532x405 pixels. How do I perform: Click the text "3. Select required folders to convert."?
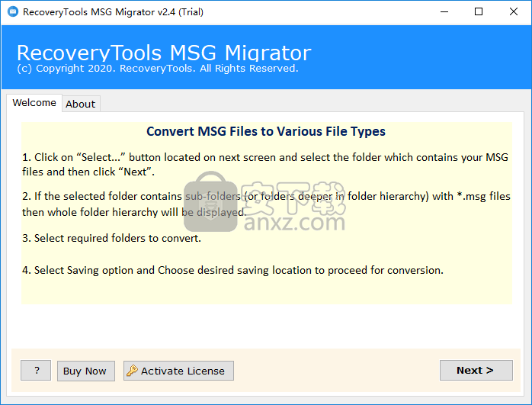pos(111,238)
